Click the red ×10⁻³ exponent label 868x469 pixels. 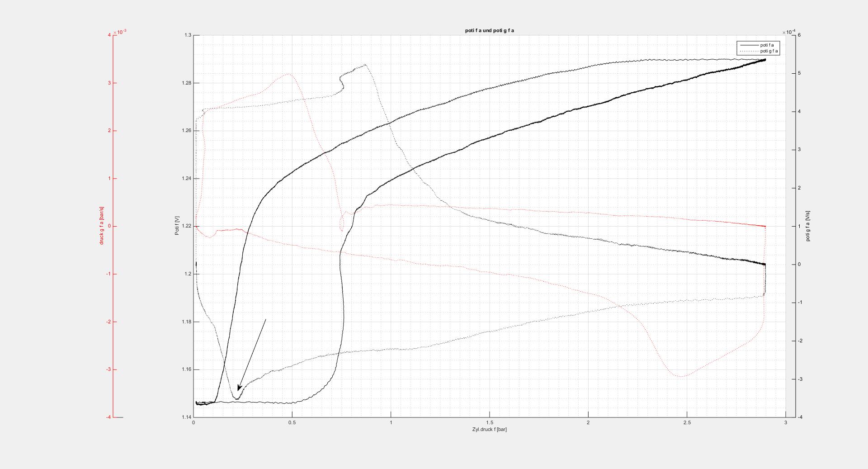click(120, 32)
